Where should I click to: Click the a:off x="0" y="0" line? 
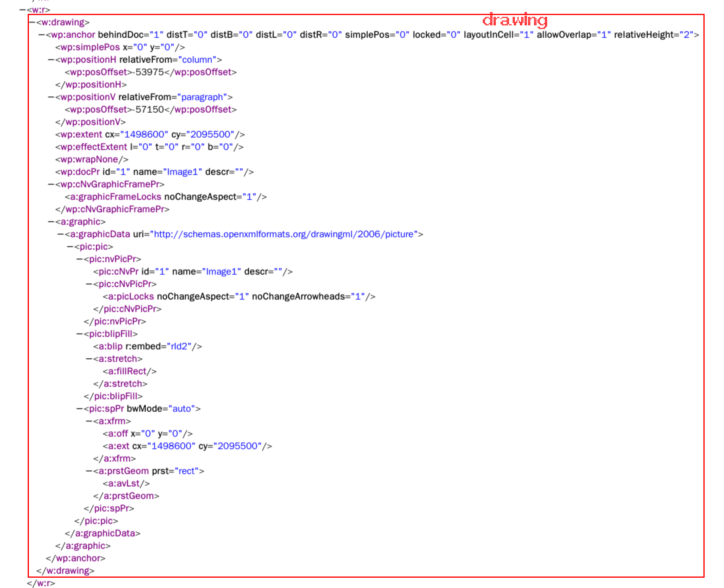[148, 434]
